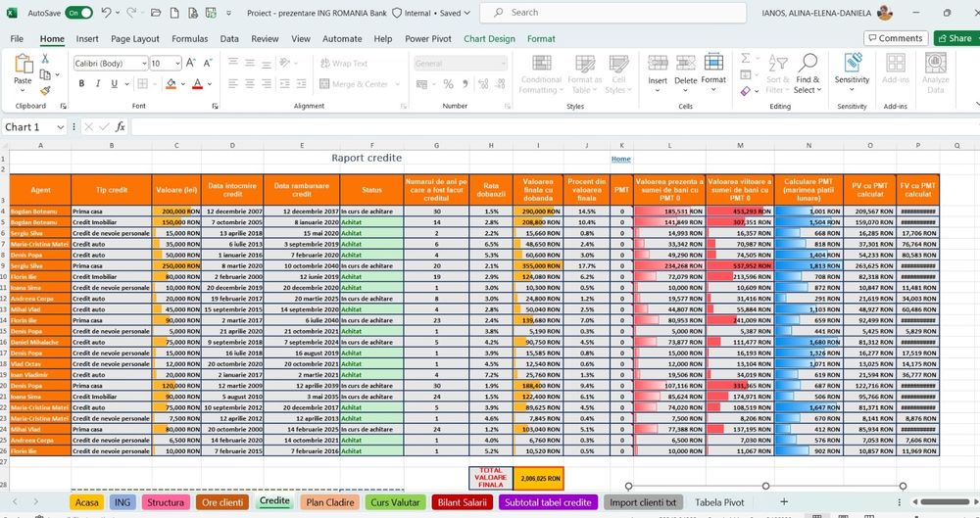980x518 pixels.
Task: Open the Name Box dropdown showing Chart 1
Action: click(60, 127)
